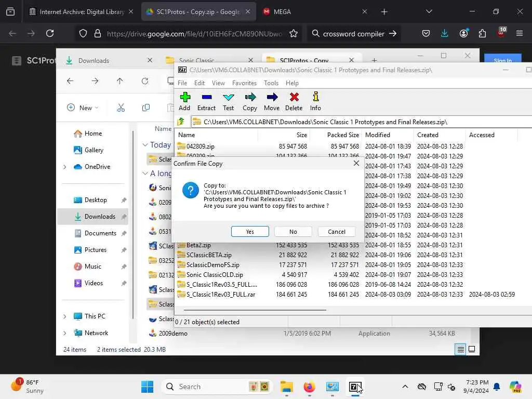Collapse the Today group in Explorer
The image size is (532, 399).
(145, 144)
